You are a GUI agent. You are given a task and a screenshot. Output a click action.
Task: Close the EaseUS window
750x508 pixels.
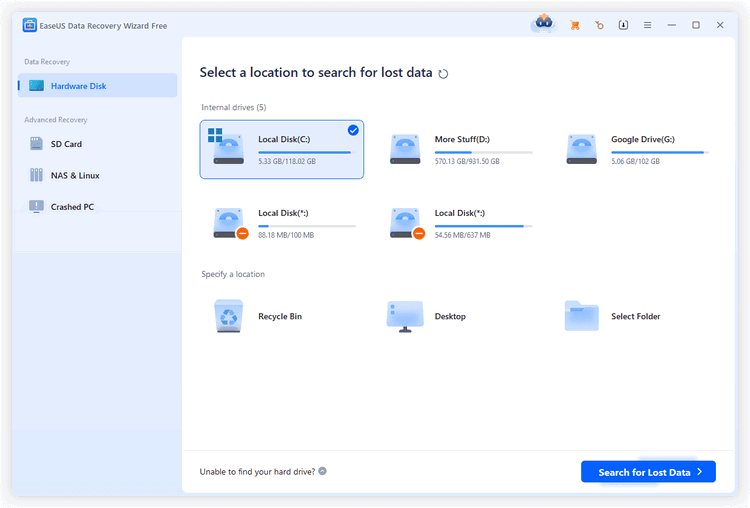coord(720,25)
